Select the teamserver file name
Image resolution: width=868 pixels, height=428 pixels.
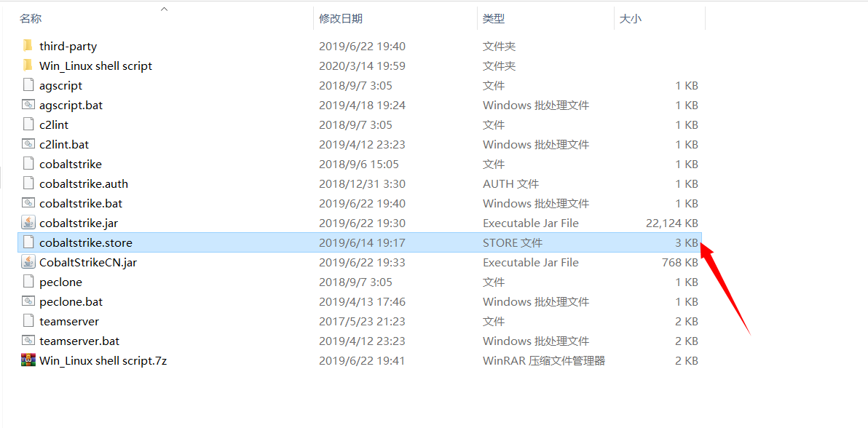click(69, 322)
